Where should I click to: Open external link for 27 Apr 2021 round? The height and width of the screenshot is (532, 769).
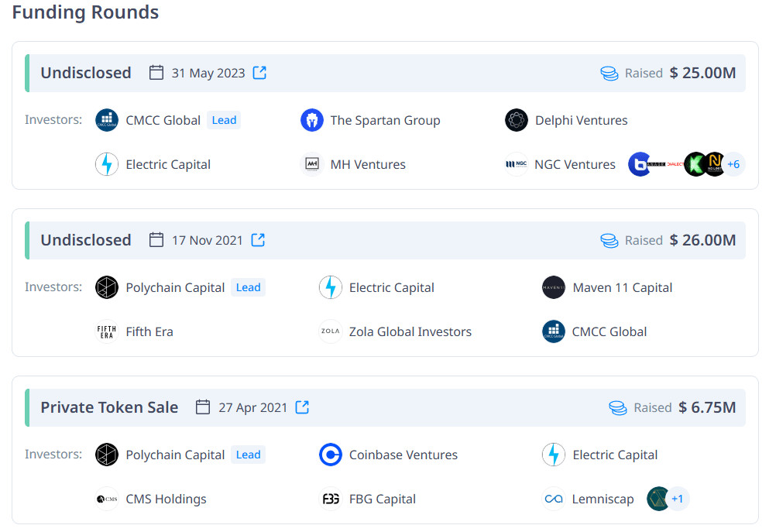click(303, 407)
